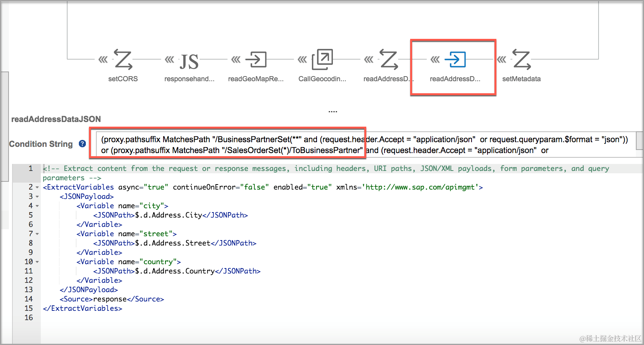644x345 pixels.
Task: Click the Variable name="city" line
Action: (x=122, y=206)
